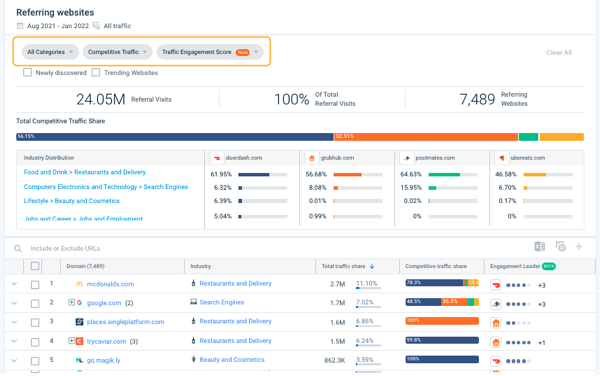This screenshot has height=376, width=600.
Task: Click the search magnifier icon
Action: click(x=18, y=249)
